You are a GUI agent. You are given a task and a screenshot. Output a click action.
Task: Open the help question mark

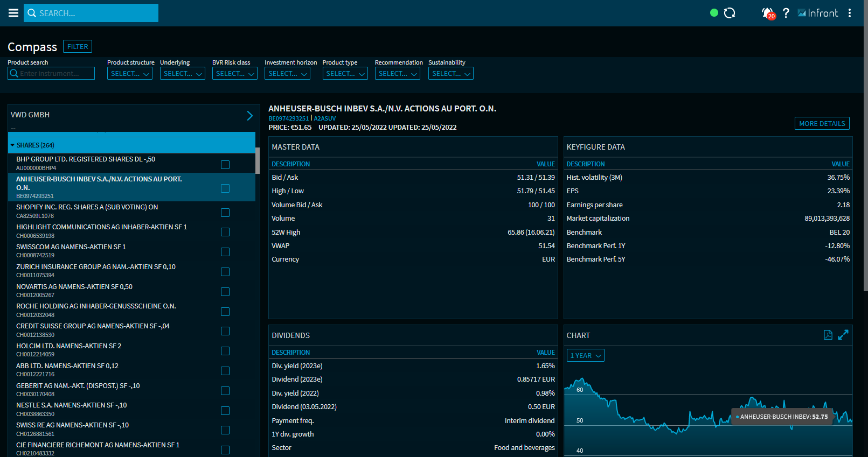tap(786, 13)
